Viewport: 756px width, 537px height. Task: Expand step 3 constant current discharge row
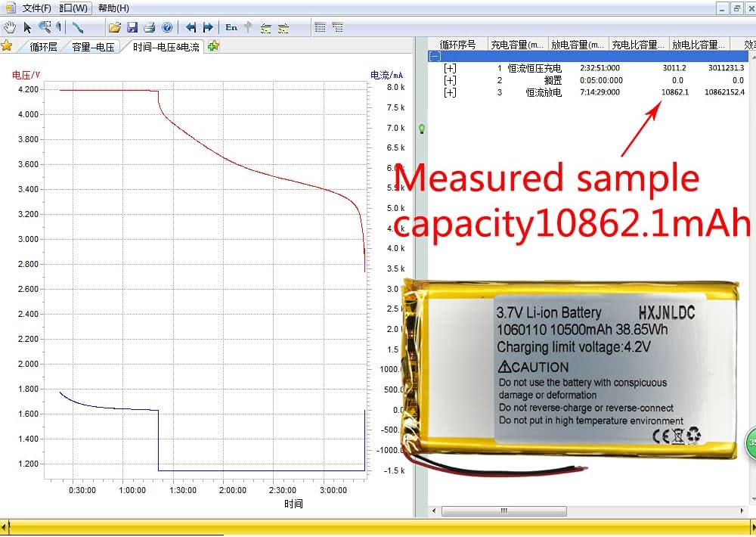(450, 92)
